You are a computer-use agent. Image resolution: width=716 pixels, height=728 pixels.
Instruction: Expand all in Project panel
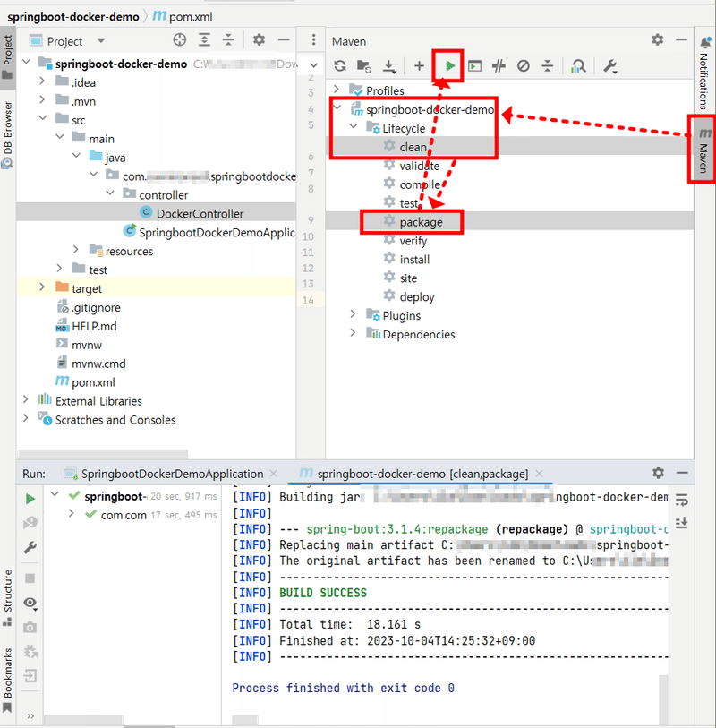[x=204, y=40]
